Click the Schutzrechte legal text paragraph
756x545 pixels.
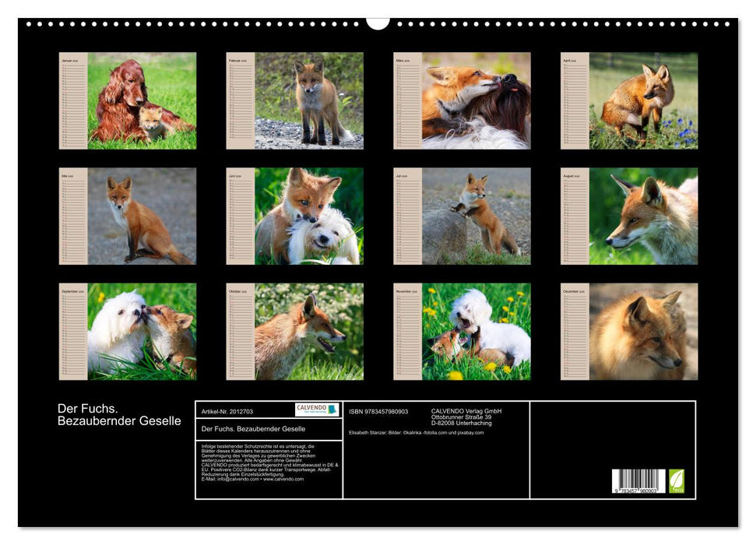point(267,459)
